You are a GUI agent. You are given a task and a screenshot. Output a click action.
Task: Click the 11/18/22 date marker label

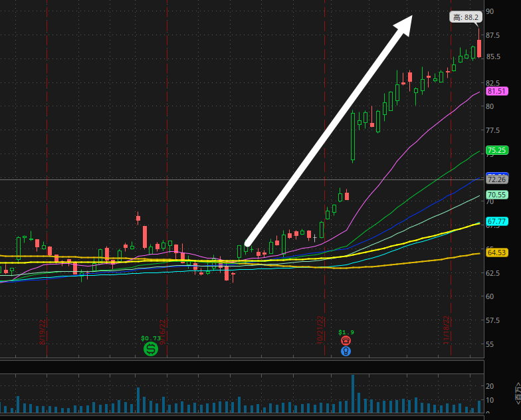pyautogui.click(x=446, y=330)
